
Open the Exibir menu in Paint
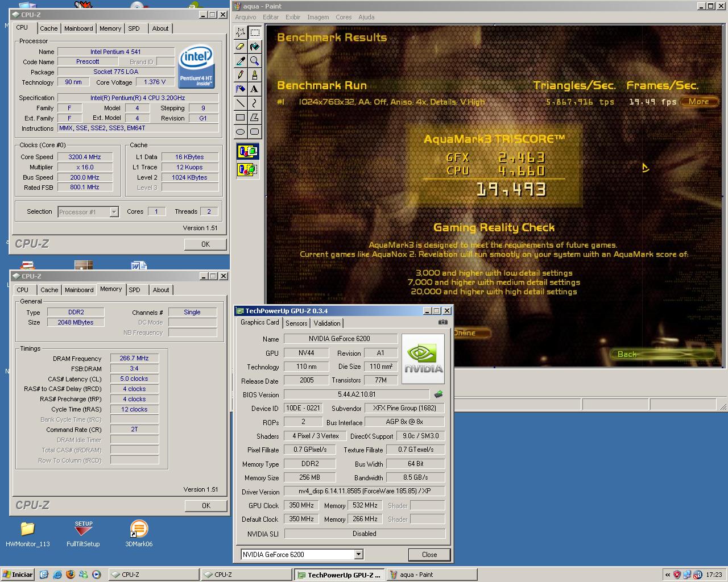(293, 17)
